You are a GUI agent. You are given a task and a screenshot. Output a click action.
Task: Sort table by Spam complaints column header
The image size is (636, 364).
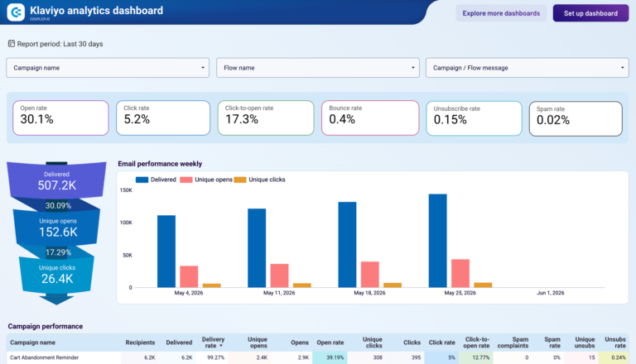[x=513, y=342]
